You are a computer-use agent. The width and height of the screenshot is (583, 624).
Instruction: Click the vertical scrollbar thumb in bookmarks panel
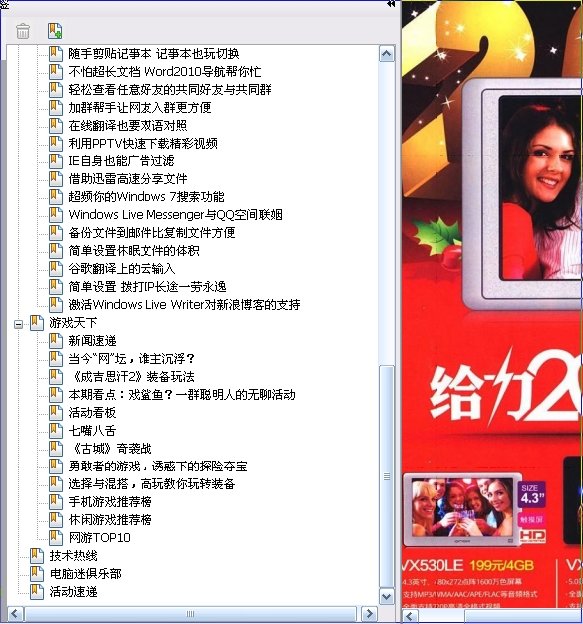point(387,476)
